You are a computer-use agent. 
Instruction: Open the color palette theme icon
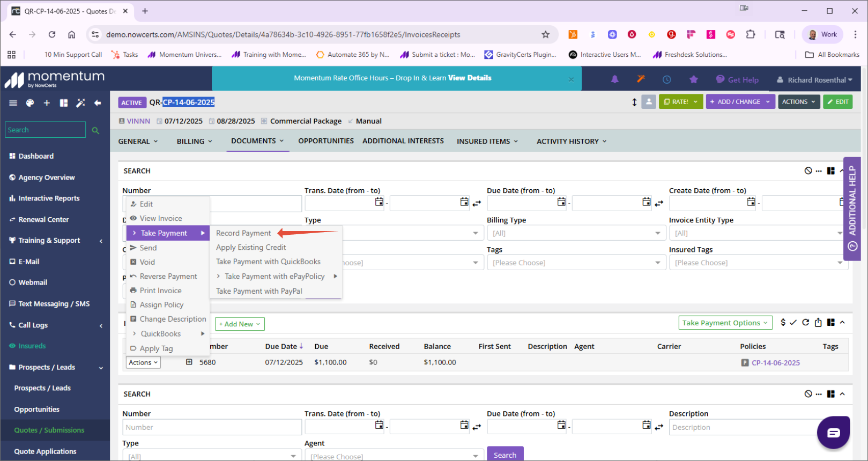[30, 103]
